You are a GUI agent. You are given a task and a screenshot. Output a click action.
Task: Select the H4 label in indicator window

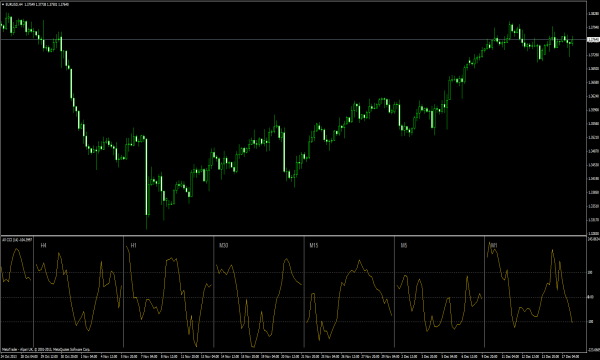(x=43, y=245)
